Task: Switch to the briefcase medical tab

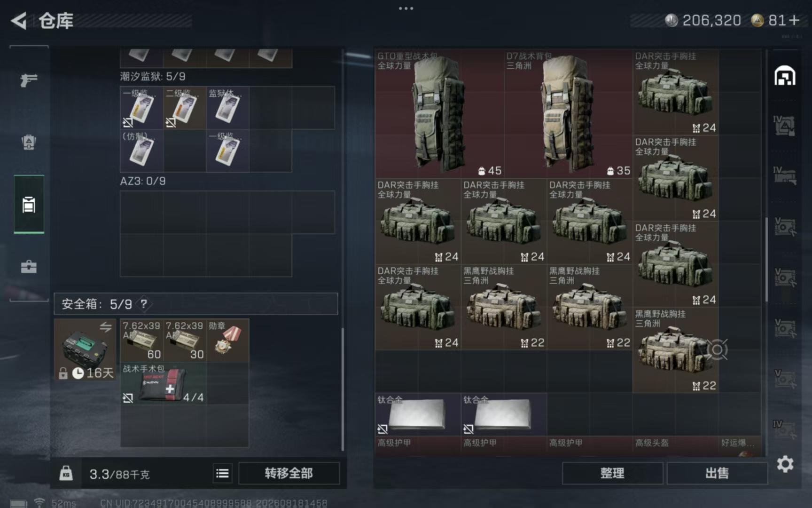Action: [x=29, y=267]
